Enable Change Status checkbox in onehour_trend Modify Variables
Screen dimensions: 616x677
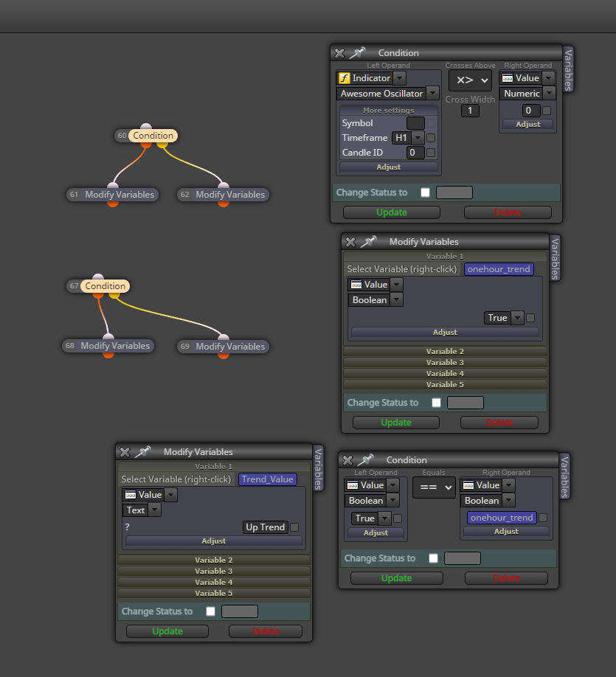[x=436, y=403]
